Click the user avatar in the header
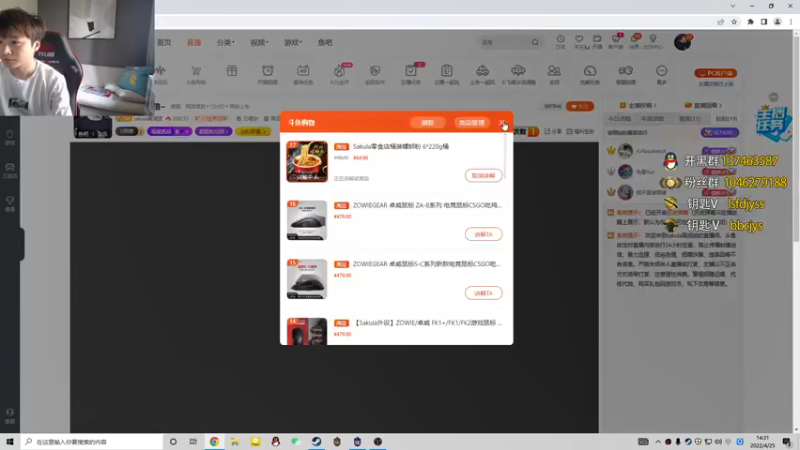The image size is (800, 450). [x=682, y=42]
